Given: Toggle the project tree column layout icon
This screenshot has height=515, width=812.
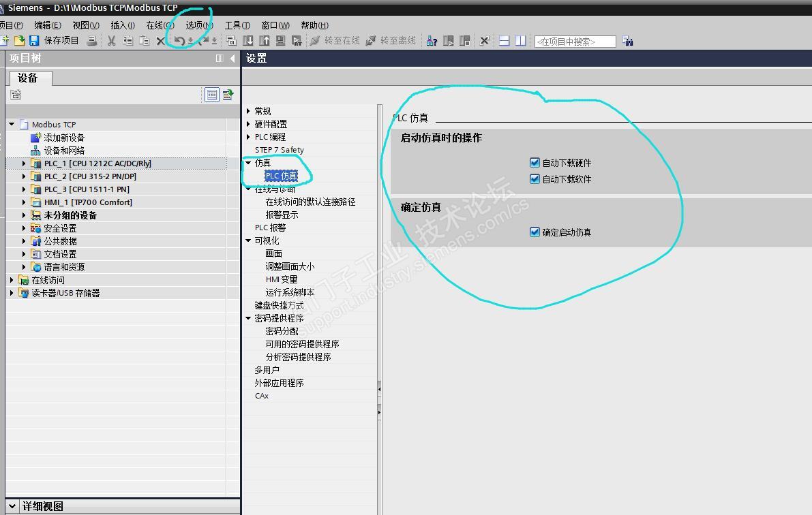Looking at the screenshot, I should pos(220,59).
